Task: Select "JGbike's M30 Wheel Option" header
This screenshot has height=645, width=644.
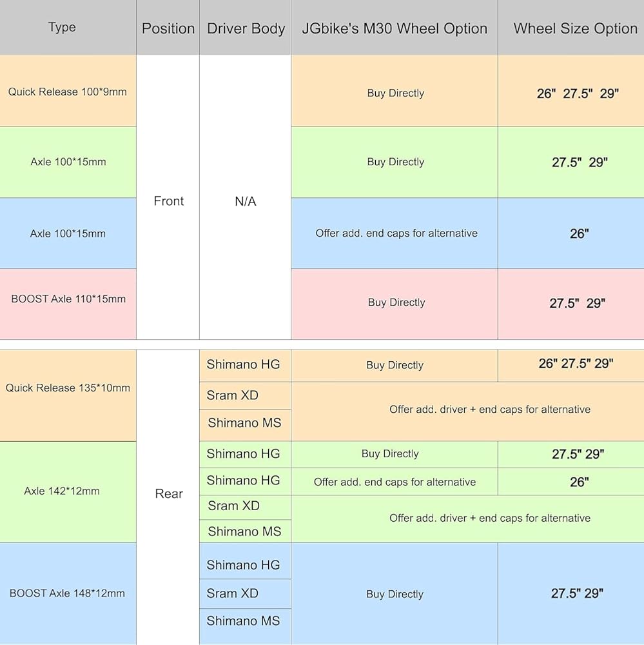Action: tap(395, 28)
